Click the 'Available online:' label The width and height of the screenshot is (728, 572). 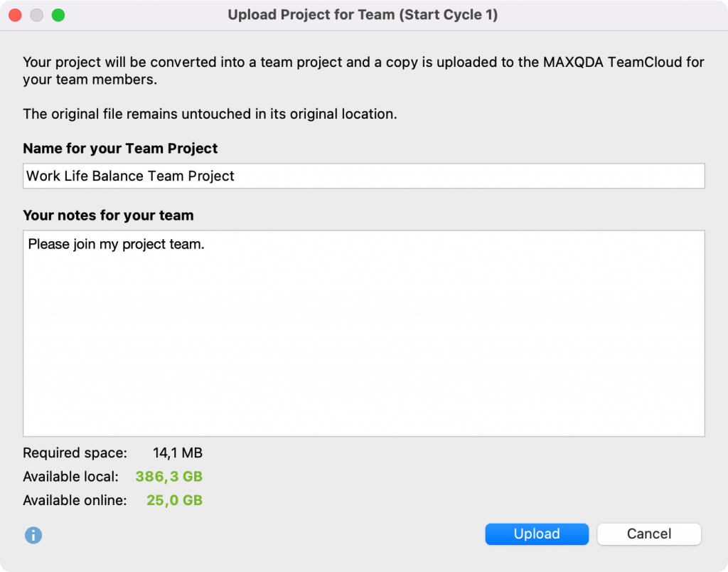[75, 500]
